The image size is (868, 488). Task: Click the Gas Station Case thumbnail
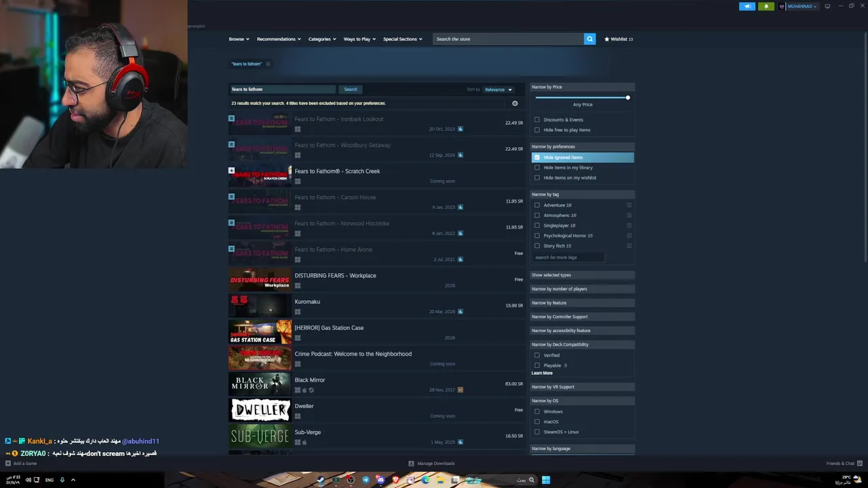click(260, 332)
